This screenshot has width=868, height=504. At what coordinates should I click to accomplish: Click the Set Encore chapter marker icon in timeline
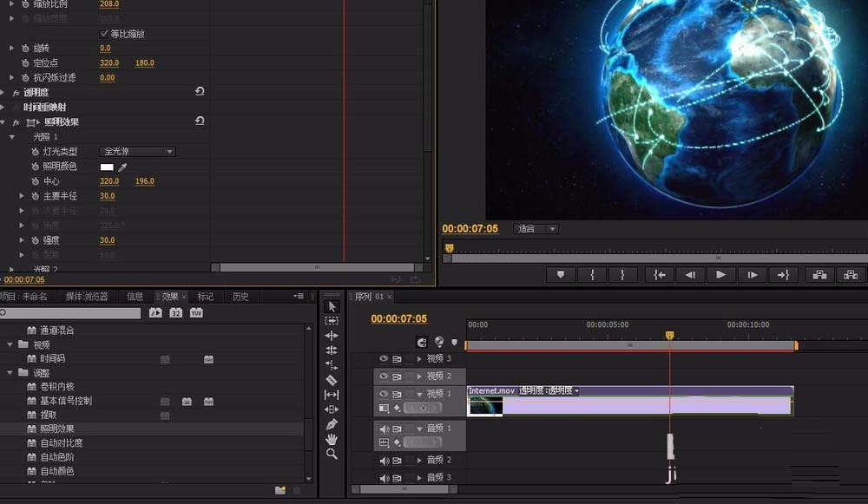click(439, 342)
